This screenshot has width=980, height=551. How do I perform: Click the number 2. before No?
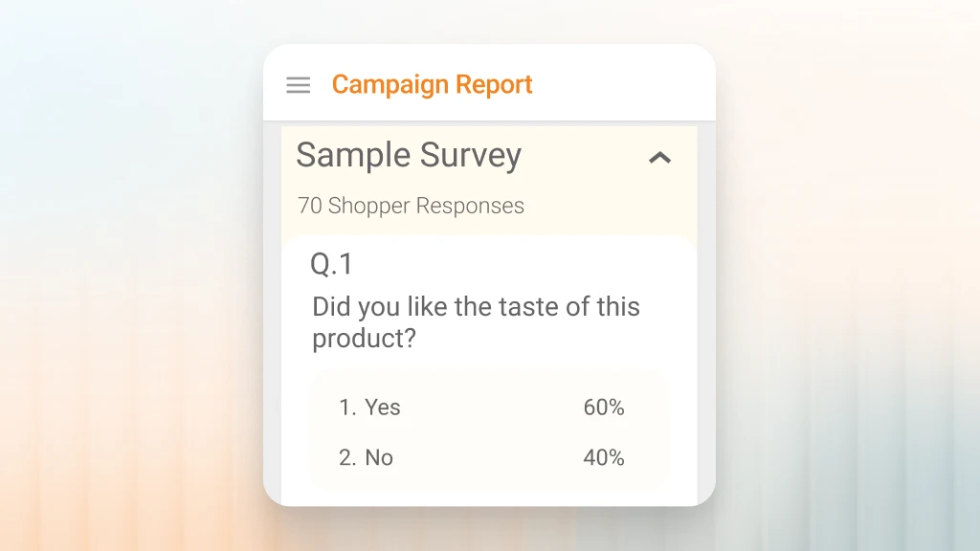[x=347, y=458]
